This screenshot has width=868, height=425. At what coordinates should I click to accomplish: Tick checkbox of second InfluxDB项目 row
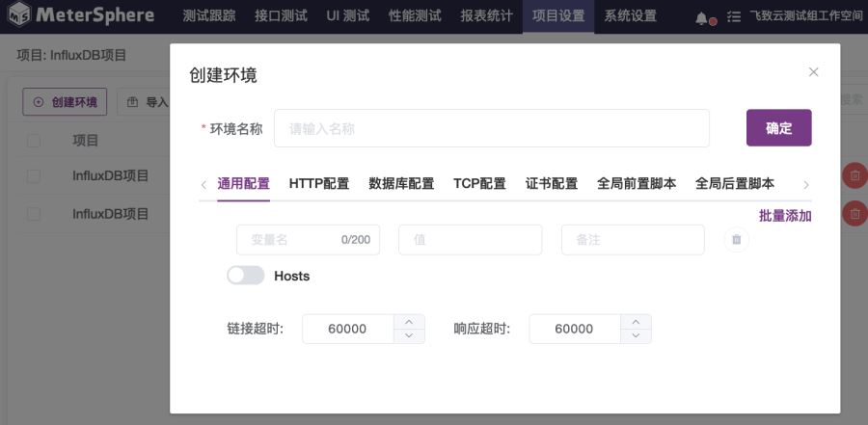click(34, 214)
